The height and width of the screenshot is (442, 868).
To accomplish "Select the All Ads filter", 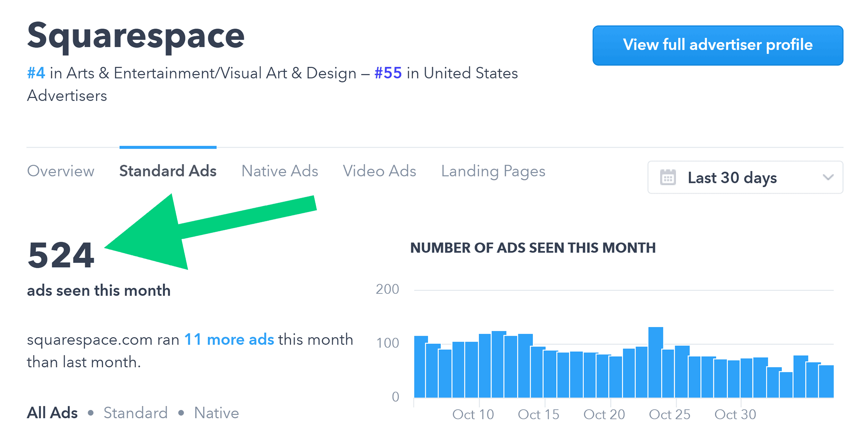I will point(52,413).
